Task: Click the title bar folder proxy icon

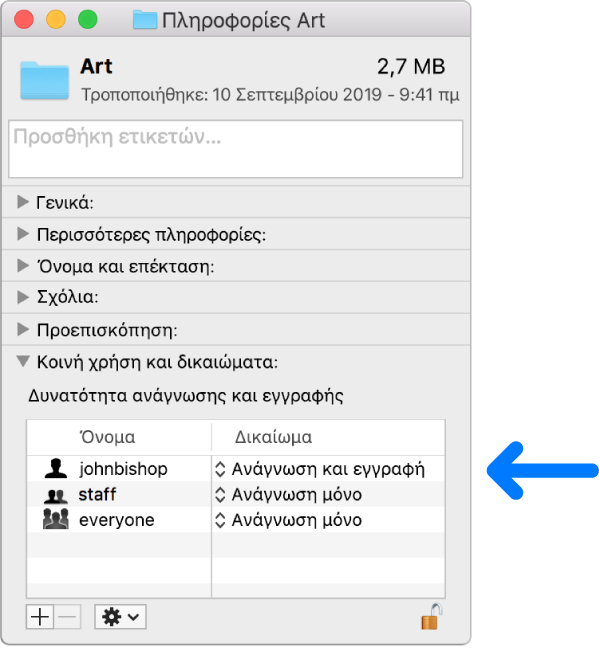Action: [x=145, y=20]
